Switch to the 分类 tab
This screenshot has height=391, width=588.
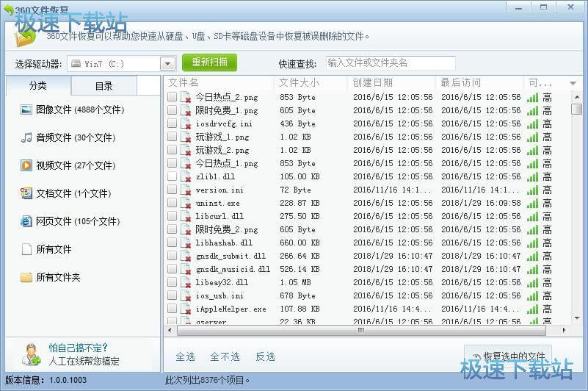point(38,86)
